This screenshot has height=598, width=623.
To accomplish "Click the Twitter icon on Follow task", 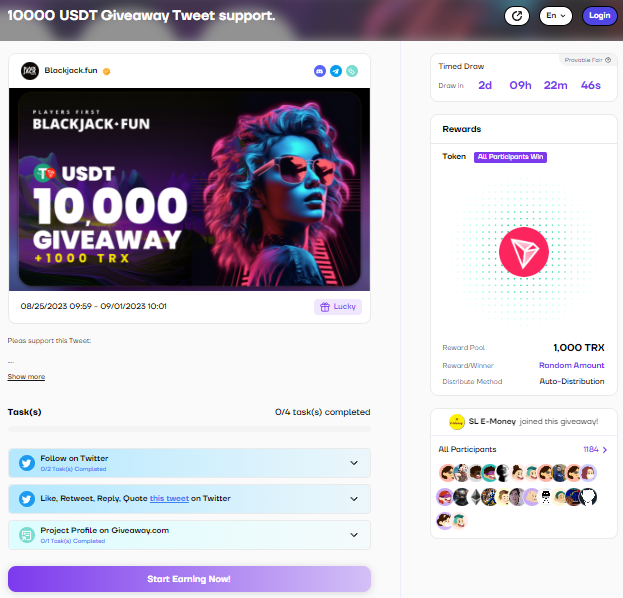I will tap(27, 463).
